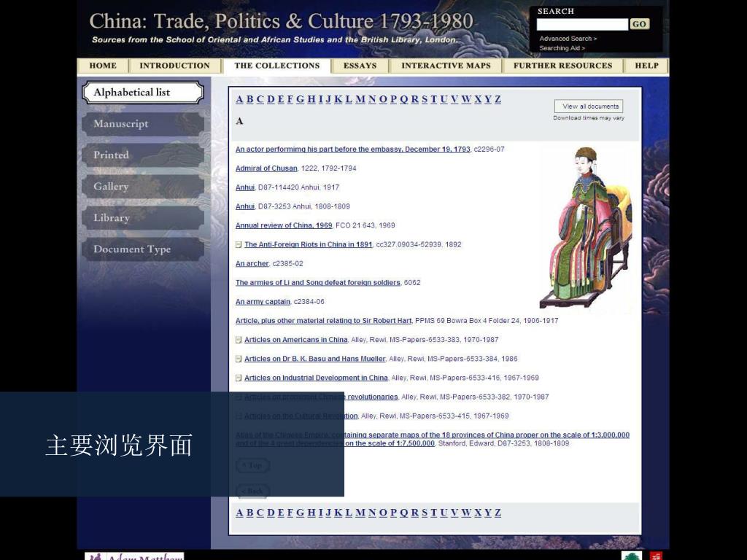Open the Admiral of Chusan link
The image size is (747, 560).
pos(266,168)
